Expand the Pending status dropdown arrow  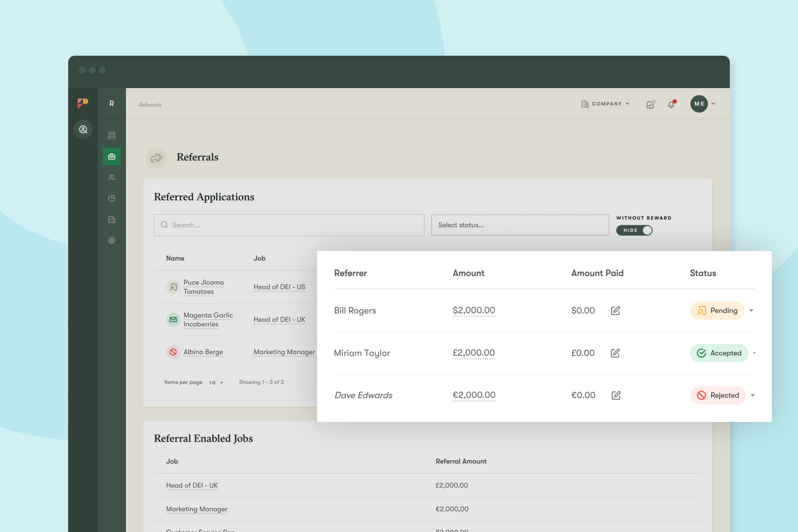click(x=751, y=310)
